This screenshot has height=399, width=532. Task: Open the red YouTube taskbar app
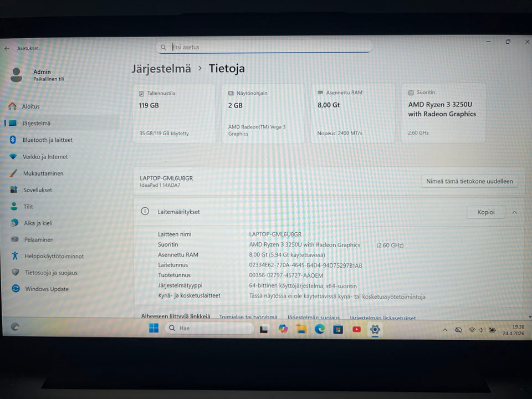356,329
